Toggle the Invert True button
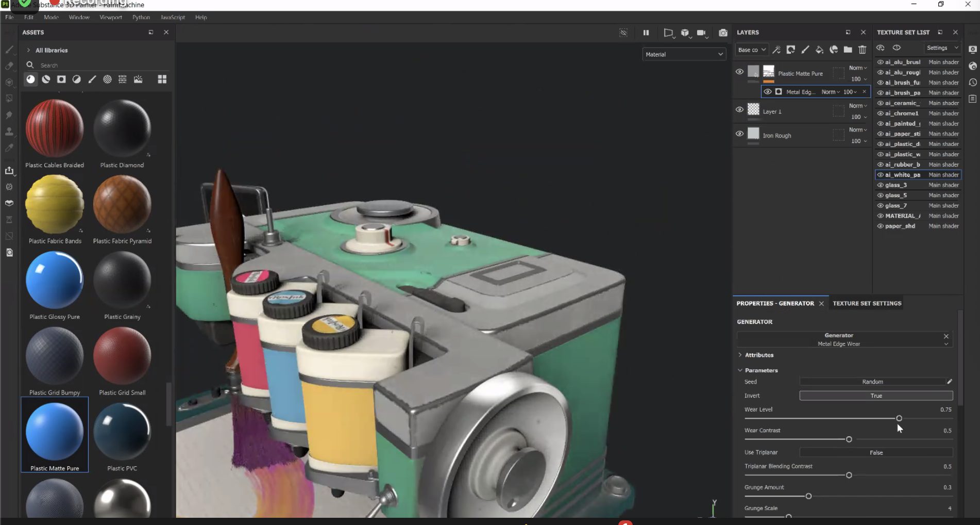The width and height of the screenshot is (980, 525). coord(875,396)
